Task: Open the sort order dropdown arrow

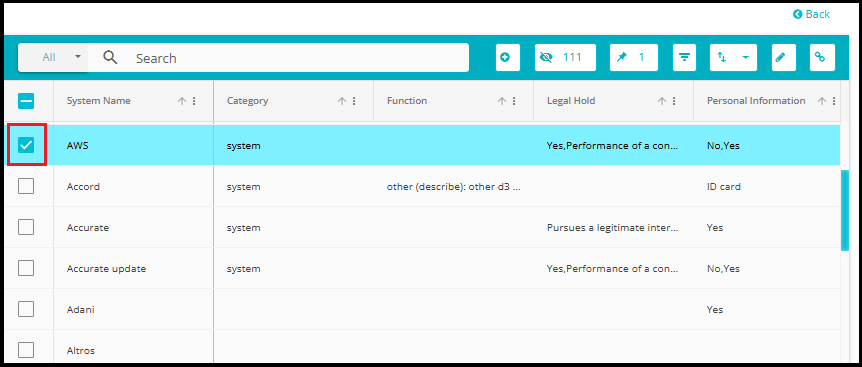Action: pyautogui.click(x=745, y=58)
